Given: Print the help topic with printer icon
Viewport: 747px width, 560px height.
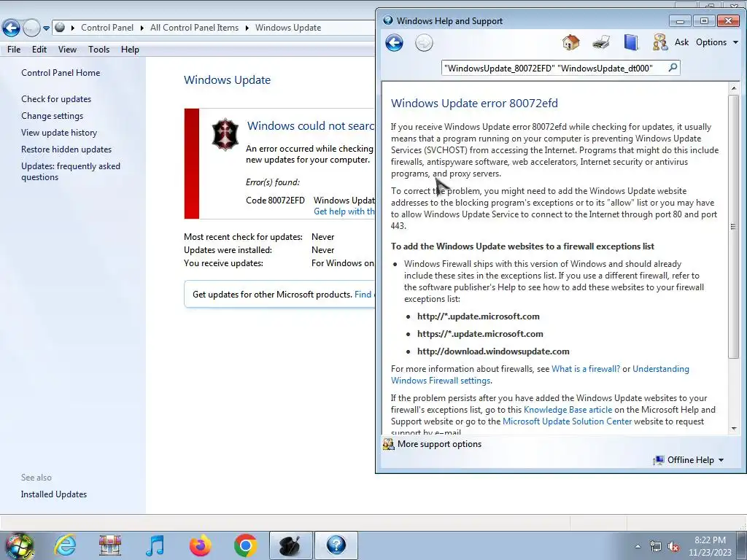Looking at the screenshot, I should pyautogui.click(x=601, y=42).
